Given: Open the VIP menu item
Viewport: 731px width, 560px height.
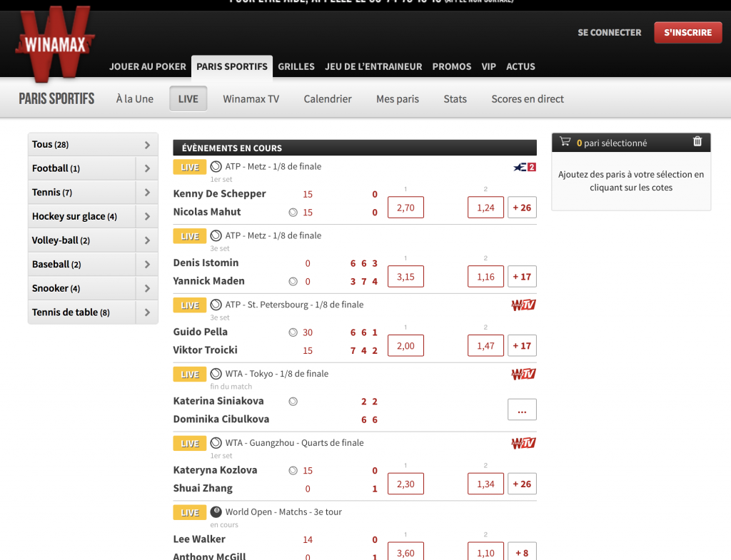Looking at the screenshot, I should coord(488,66).
